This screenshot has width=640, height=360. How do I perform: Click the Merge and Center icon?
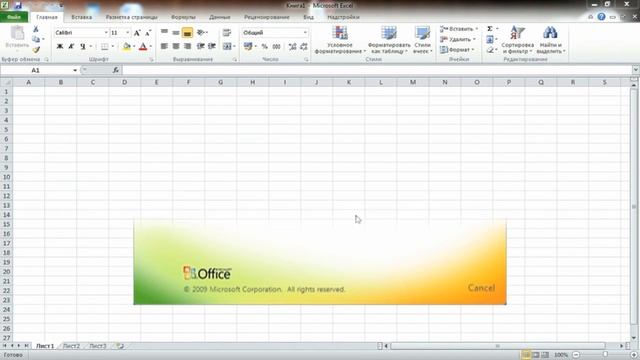tap(227, 47)
